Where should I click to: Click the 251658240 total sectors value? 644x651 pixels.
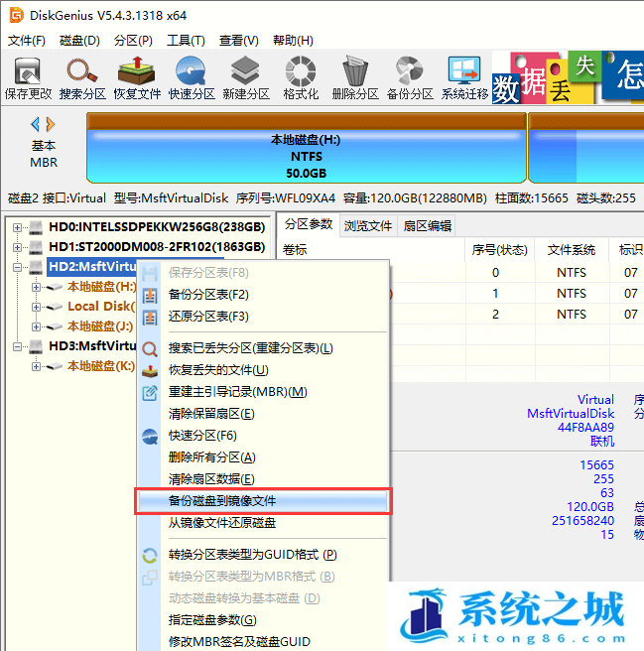tap(582, 521)
